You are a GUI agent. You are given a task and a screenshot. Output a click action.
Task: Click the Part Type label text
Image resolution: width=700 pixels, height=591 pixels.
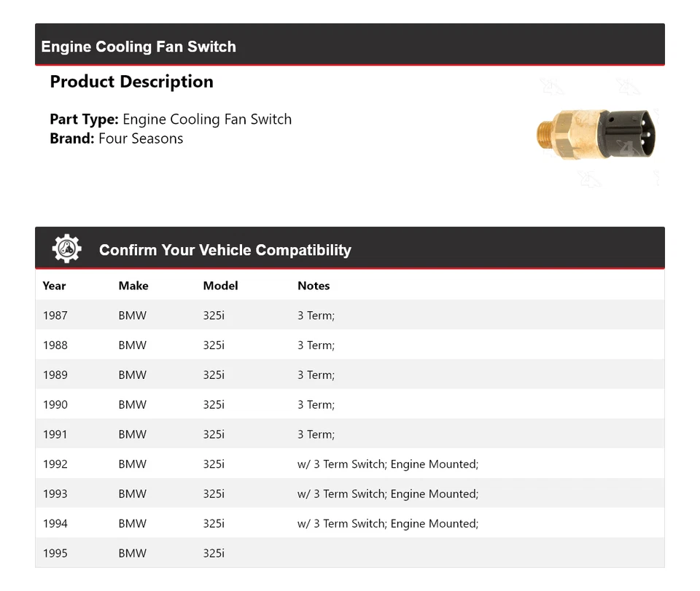(84, 120)
